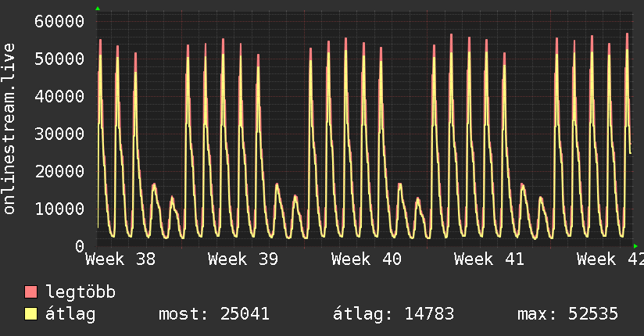
Task: Click the 10000 y-axis value
Action: [x=59, y=209]
